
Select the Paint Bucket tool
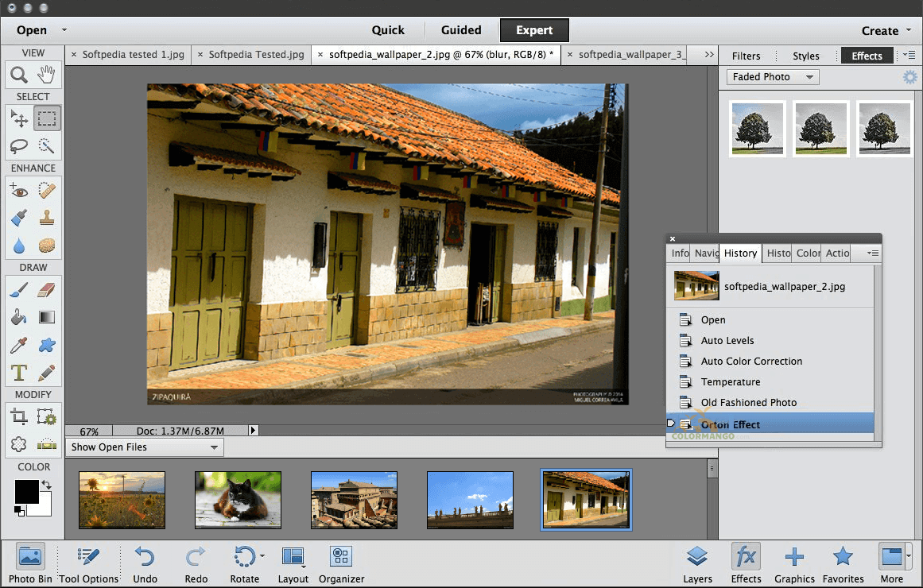pos(19,318)
